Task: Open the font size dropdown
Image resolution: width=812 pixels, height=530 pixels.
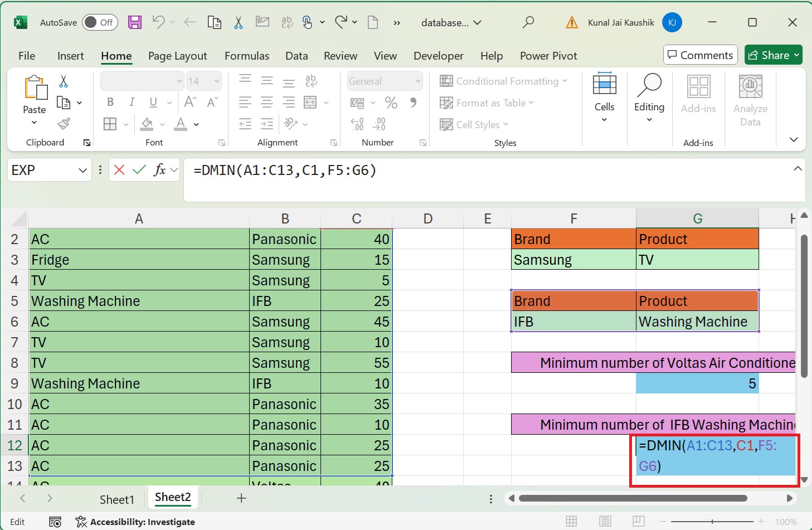Action: point(216,81)
